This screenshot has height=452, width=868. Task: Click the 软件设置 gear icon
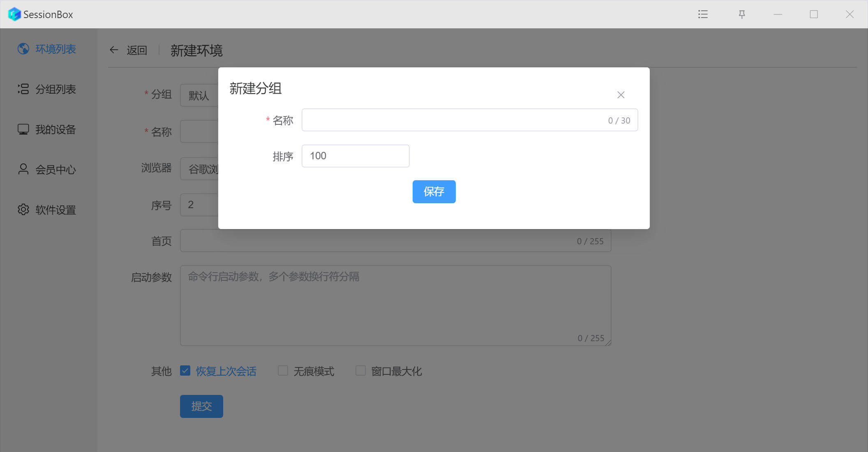23,209
